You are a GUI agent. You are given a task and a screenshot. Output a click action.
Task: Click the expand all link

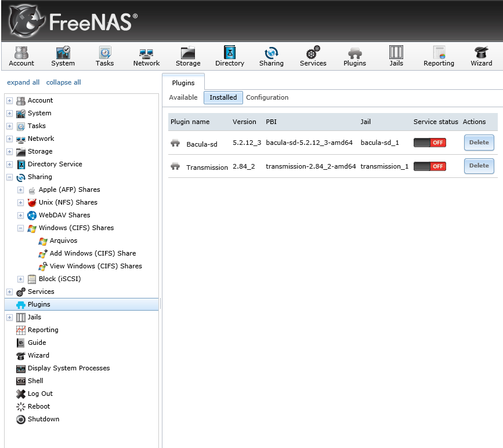pos(23,82)
